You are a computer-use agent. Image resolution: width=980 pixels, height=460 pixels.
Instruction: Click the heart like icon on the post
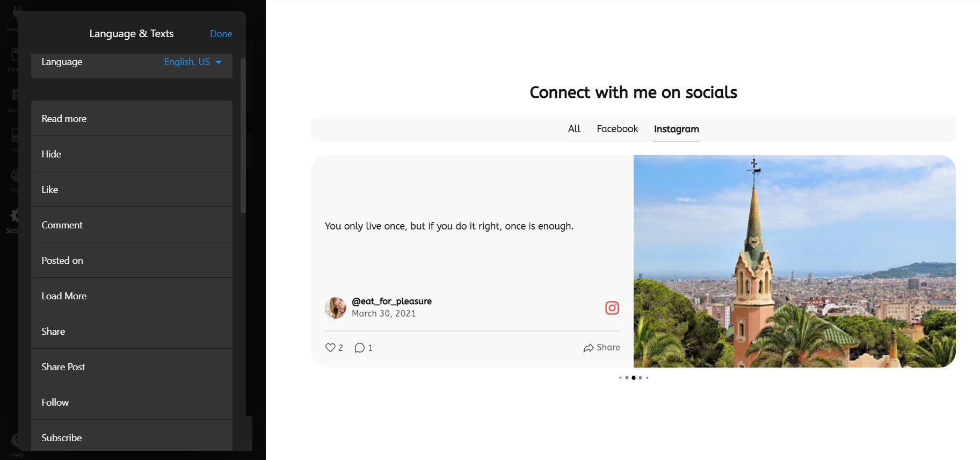330,348
